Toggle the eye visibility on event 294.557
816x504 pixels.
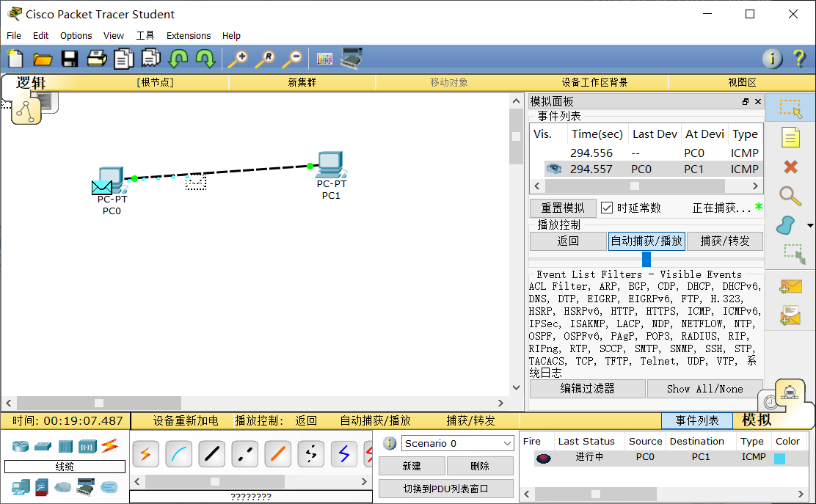tap(554, 169)
